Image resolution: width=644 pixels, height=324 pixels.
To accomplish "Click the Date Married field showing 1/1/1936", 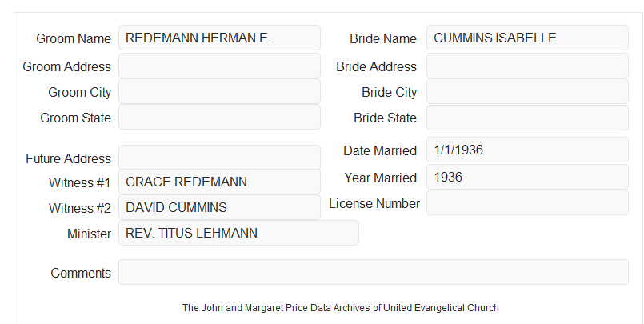I will tap(527, 150).
